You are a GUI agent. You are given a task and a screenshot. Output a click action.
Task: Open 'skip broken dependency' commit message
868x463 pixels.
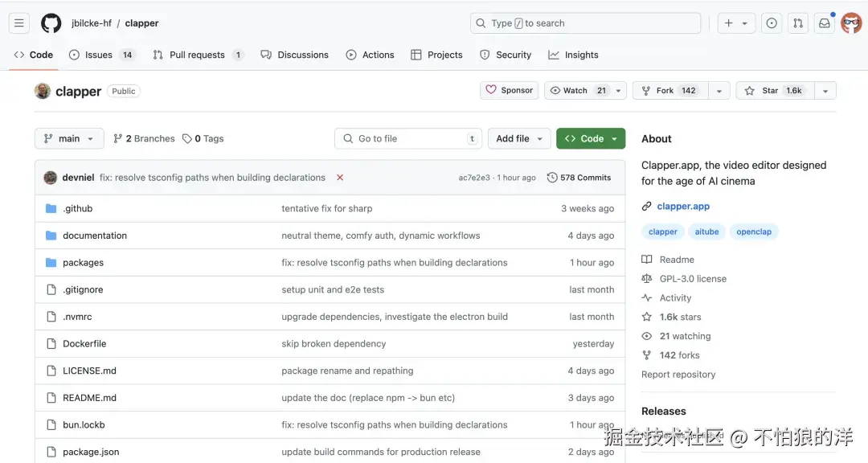[334, 344]
